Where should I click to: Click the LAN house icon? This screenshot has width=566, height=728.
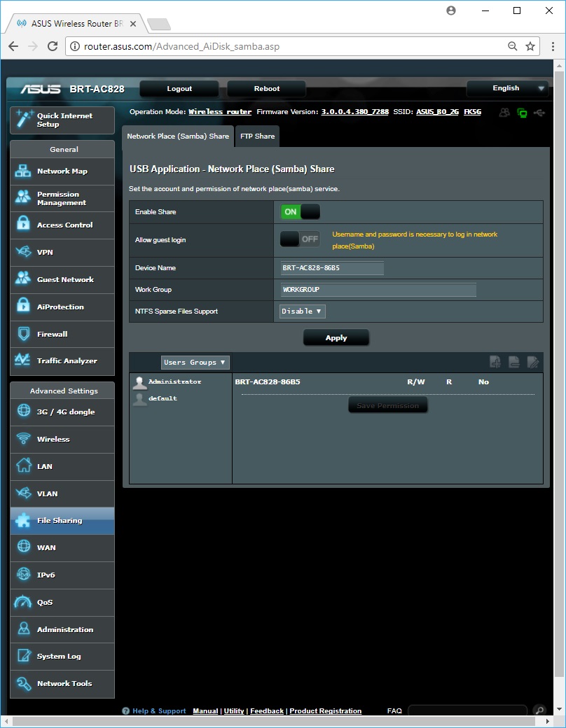coord(23,465)
